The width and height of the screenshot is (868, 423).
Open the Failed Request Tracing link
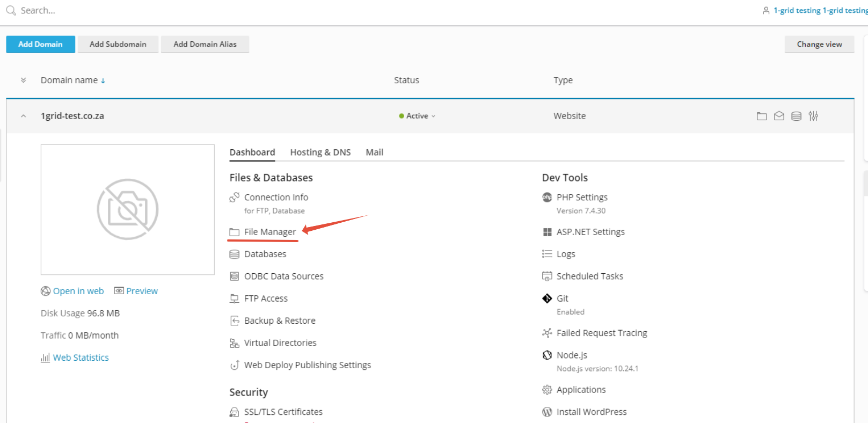[602, 333]
